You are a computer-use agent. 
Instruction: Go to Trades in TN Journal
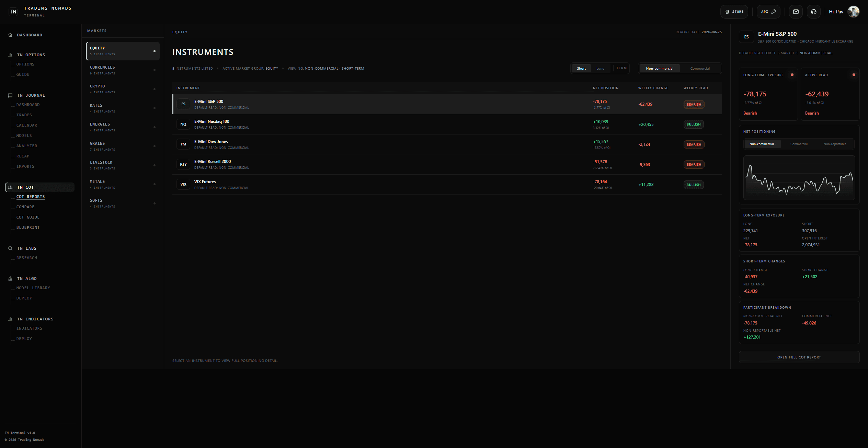24,115
